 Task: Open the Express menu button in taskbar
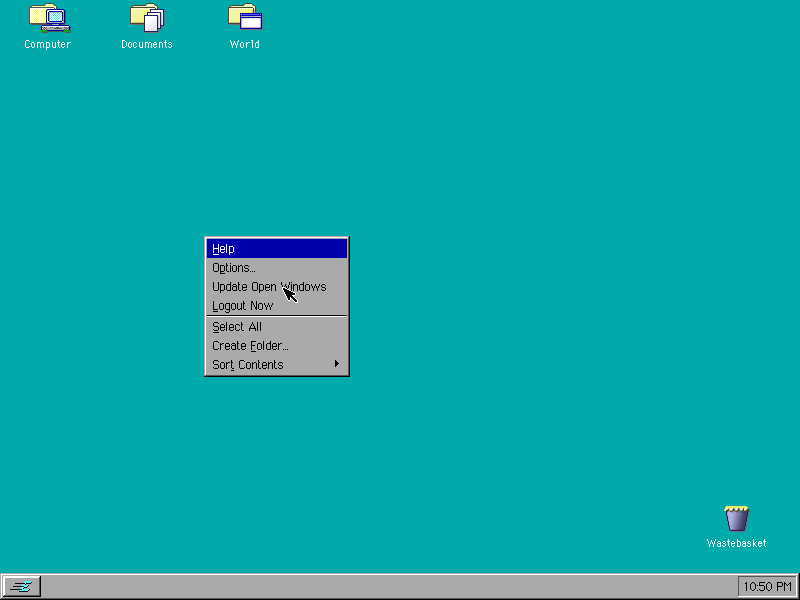(x=21, y=587)
